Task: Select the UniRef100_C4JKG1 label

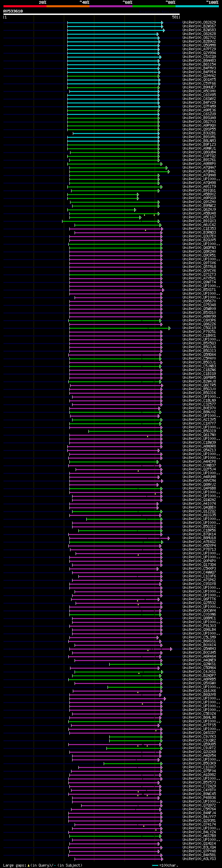Action: [199, 672]
